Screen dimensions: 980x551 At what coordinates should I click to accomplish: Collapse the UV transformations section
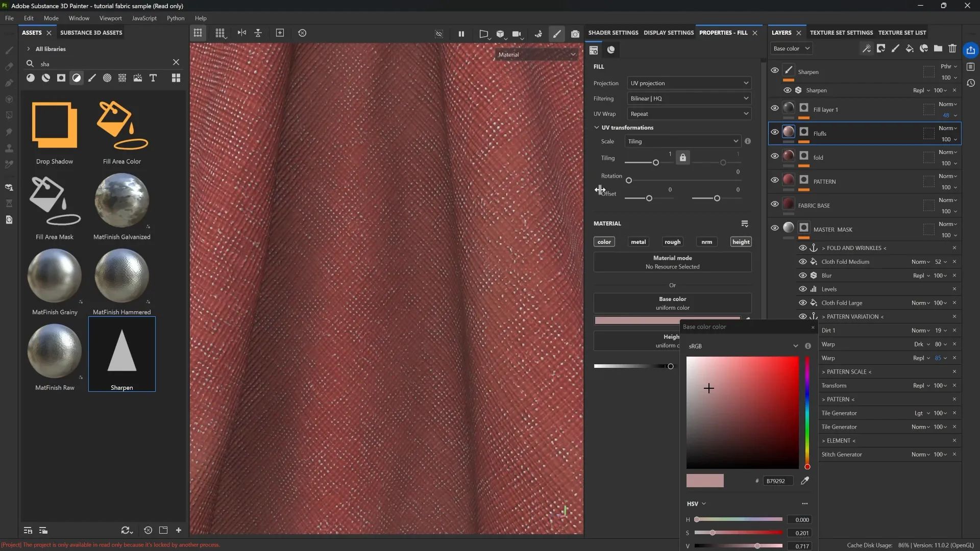click(x=597, y=128)
